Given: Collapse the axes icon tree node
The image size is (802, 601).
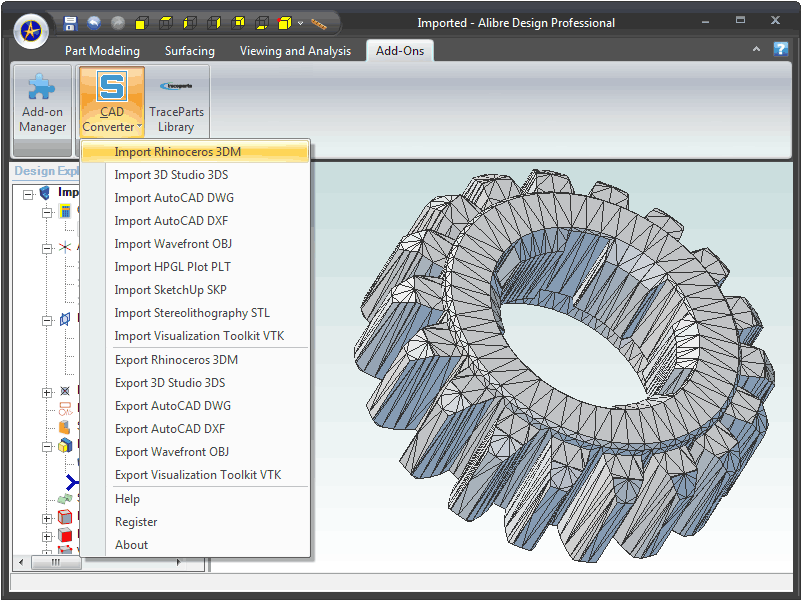Looking at the screenshot, I should [47, 249].
